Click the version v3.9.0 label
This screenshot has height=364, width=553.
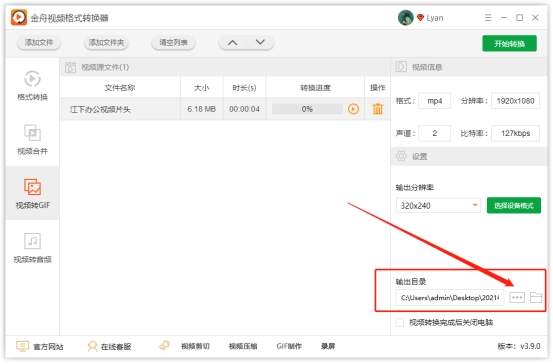coord(518,346)
